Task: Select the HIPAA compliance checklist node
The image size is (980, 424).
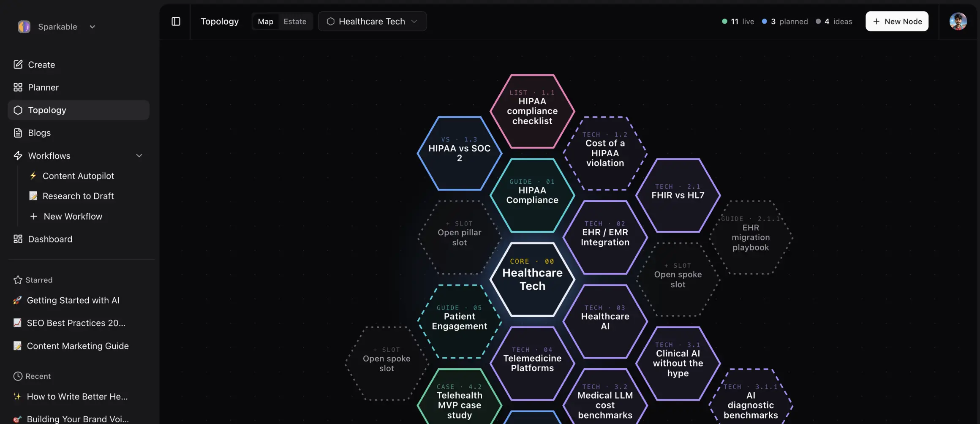Action: (x=532, y=111)
